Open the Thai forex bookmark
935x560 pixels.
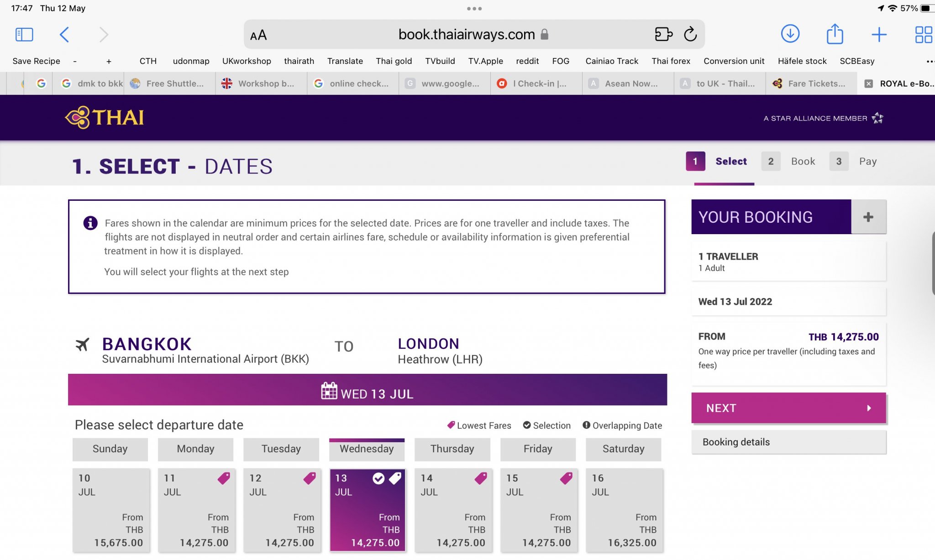671,61
